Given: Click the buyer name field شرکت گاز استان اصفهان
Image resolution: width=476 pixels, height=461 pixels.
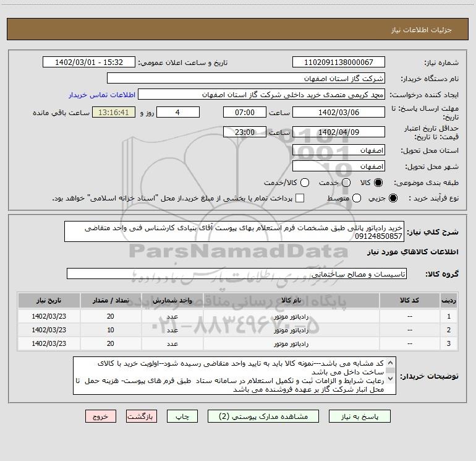Looking at the screenshot, I should (x=246, y=79).
